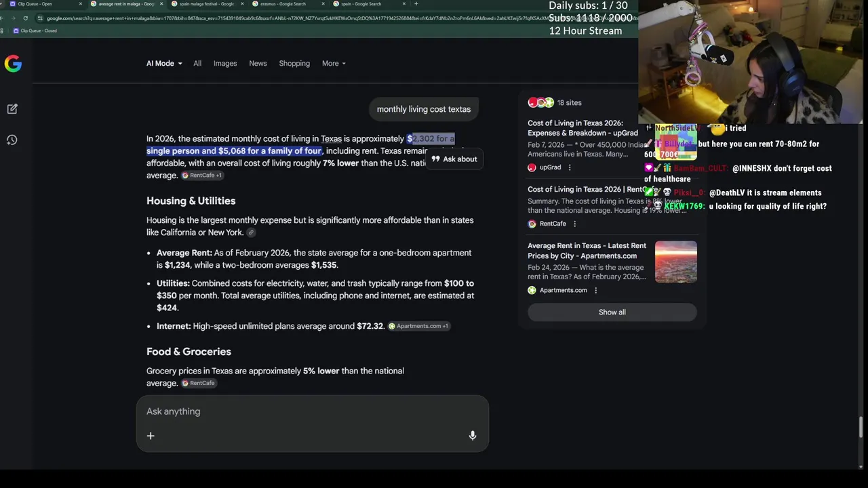Click the Food & Groceries heading
The height and width of the screenshot is (488, 868).
(x=189, y=352)
